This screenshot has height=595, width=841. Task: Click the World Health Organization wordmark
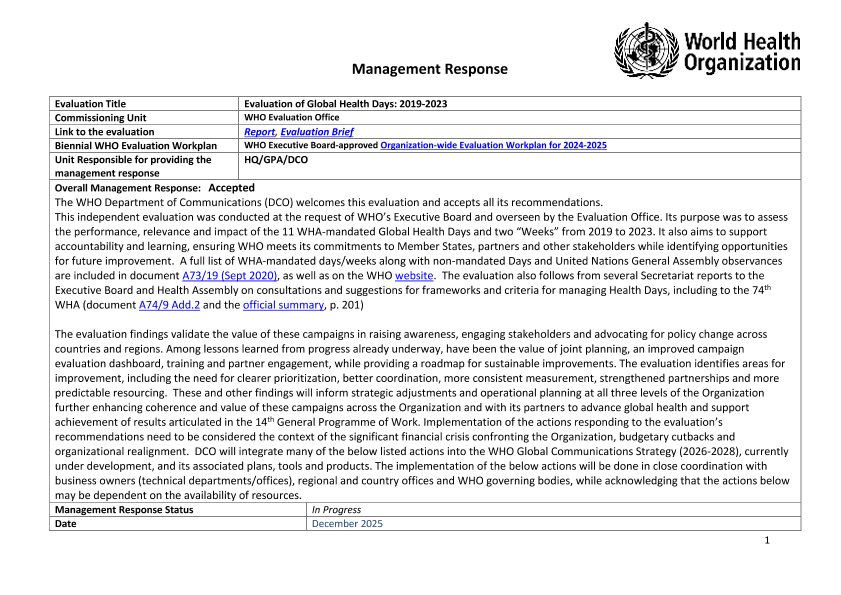point(741,52)
